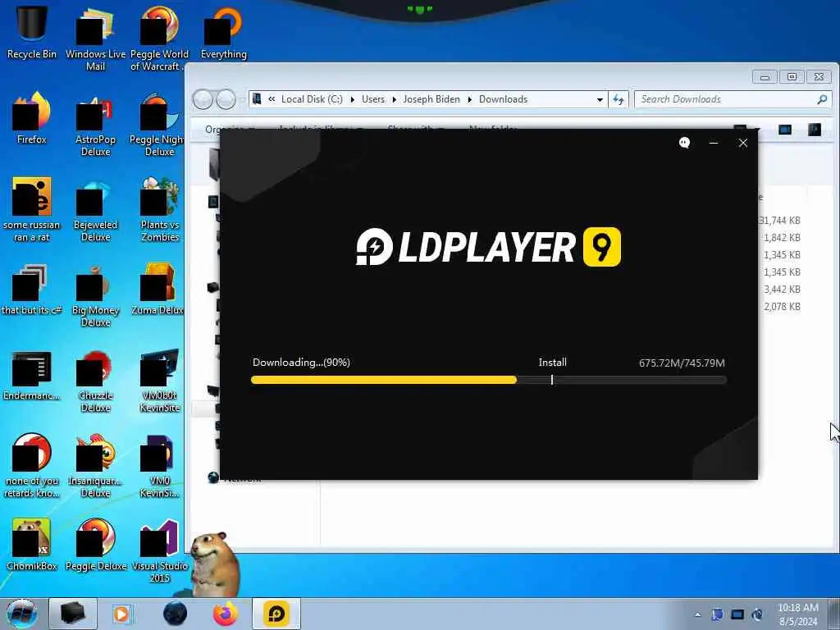Select the ChomikBox desktop icon

(32, 545)
